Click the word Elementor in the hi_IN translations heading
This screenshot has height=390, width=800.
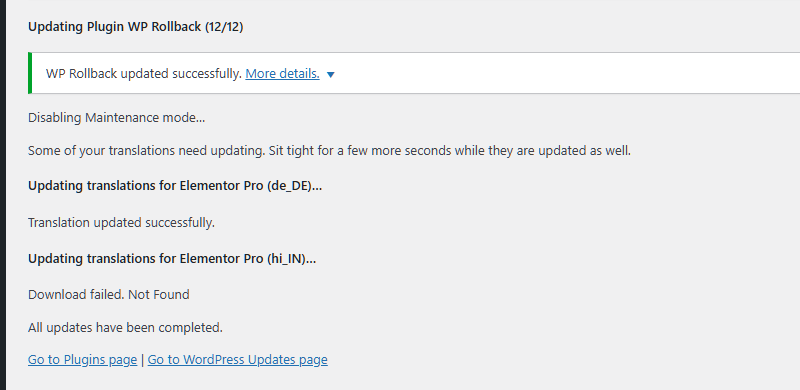coord(206,259)
